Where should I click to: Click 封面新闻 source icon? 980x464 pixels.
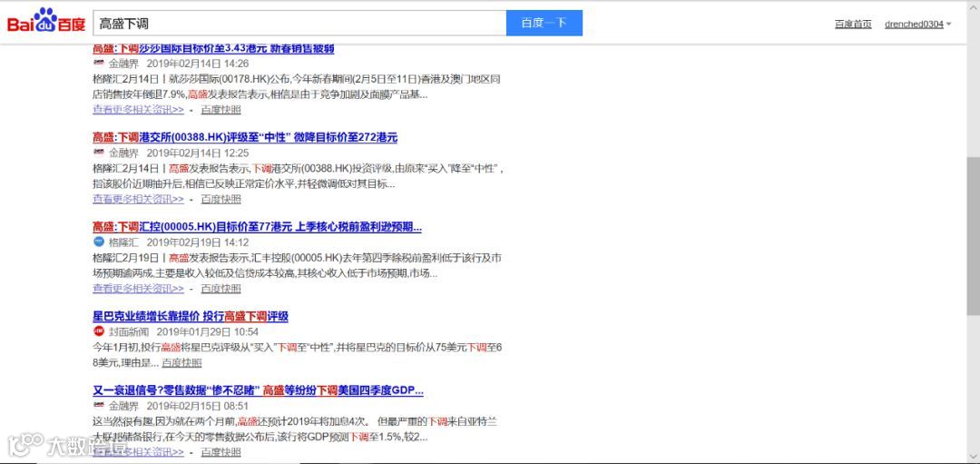98,331
